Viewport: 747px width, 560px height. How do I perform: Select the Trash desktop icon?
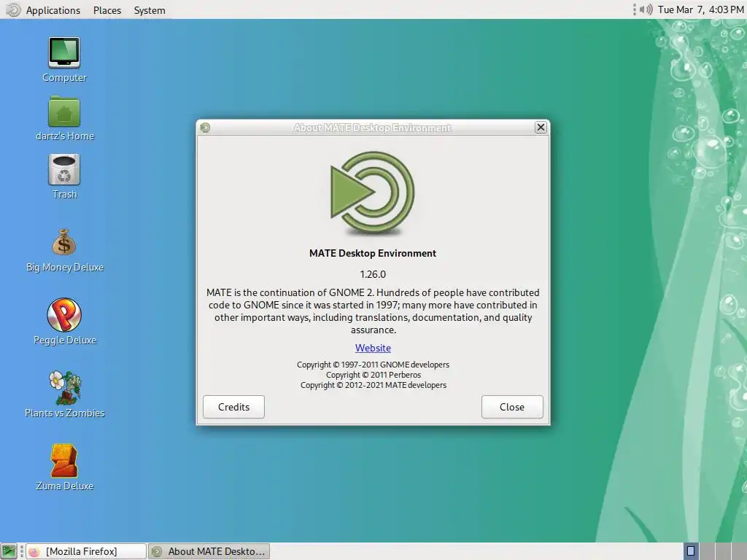(64, 169)
